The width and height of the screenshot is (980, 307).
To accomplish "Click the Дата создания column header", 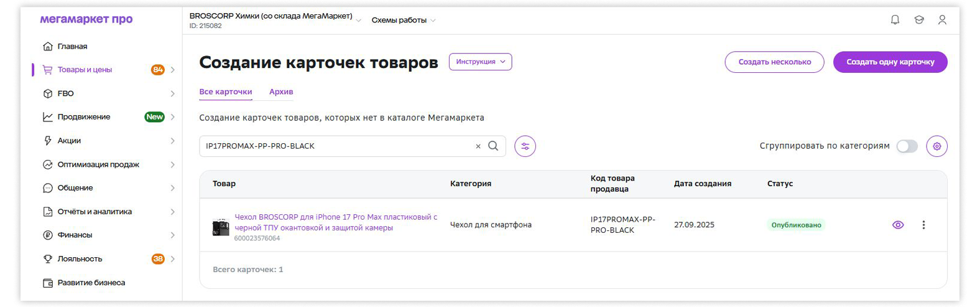I will pos(703,184).
